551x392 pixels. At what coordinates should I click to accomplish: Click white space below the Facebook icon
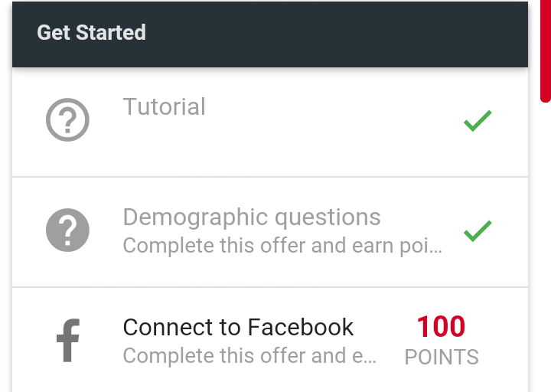[x=68, y=380]
